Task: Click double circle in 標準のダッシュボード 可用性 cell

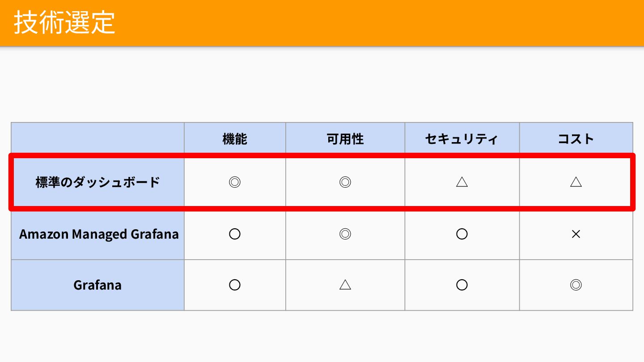Action: point(345,182)
